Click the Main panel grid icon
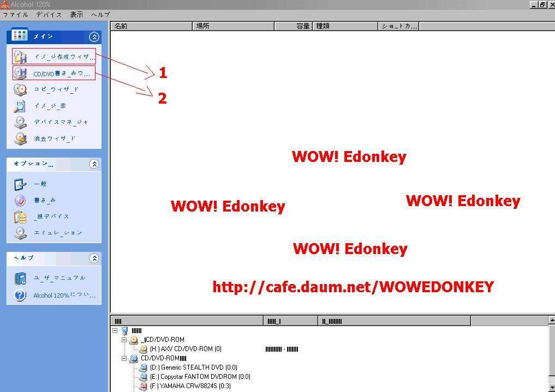This screenshot has height=392, width=555. pos(20,35)
